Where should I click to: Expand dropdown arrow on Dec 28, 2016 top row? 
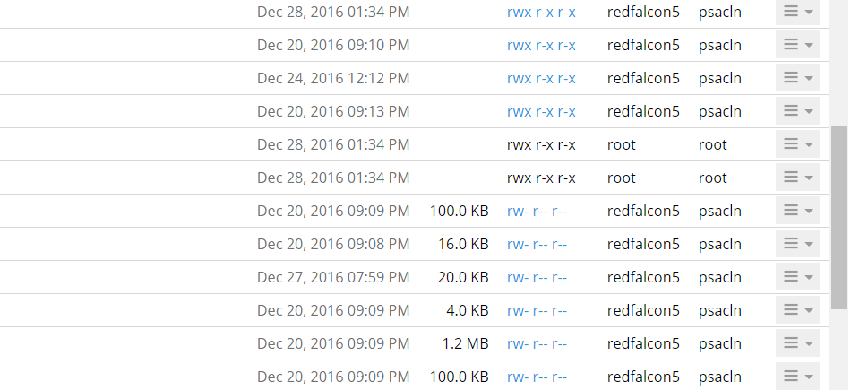click(x=809, y=13)
